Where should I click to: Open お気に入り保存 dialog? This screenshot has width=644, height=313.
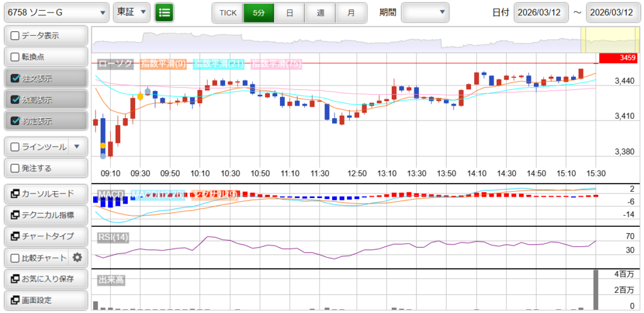click(x=45, y=278)
